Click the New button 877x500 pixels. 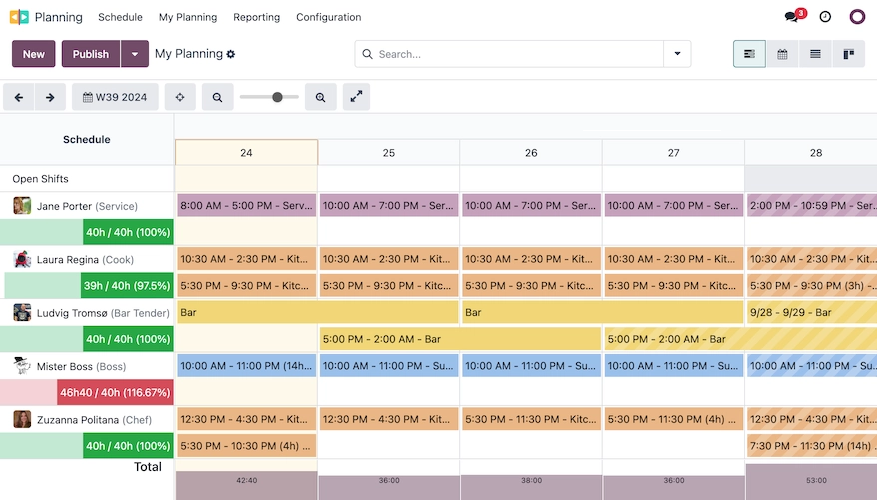coord(34,54)
